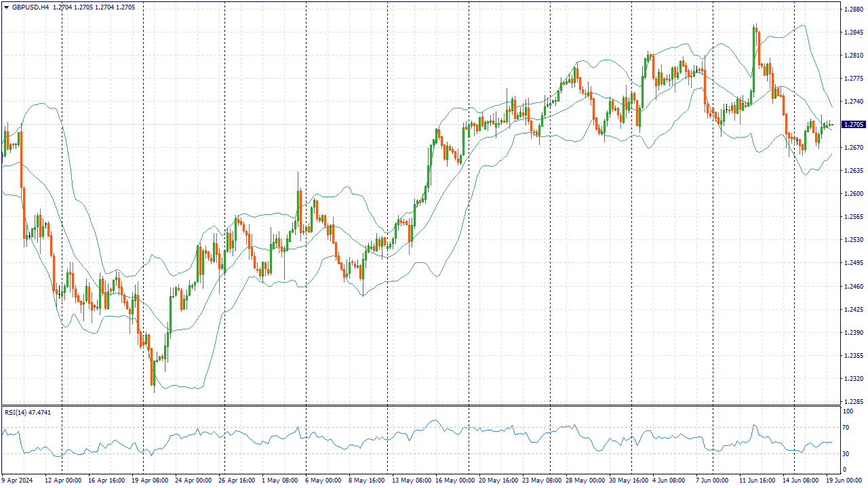
Task: Click the RSI 30 level label
Action: (846, 453)
